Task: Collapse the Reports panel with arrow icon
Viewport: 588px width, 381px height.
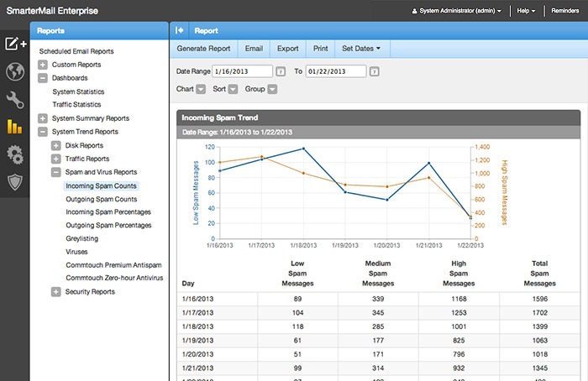Action: click(180, 30)
